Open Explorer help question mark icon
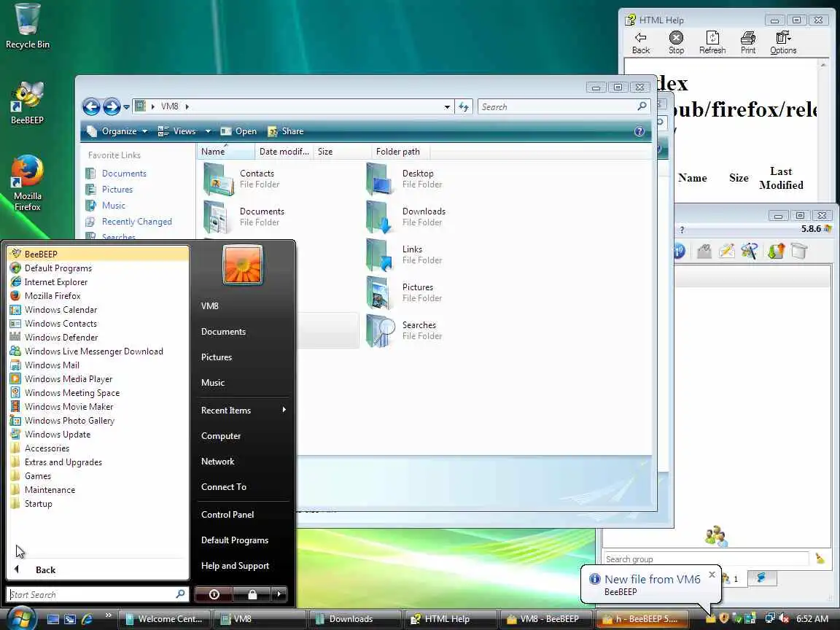This screenshot has height=630, width=840. [x=639, y=131]
